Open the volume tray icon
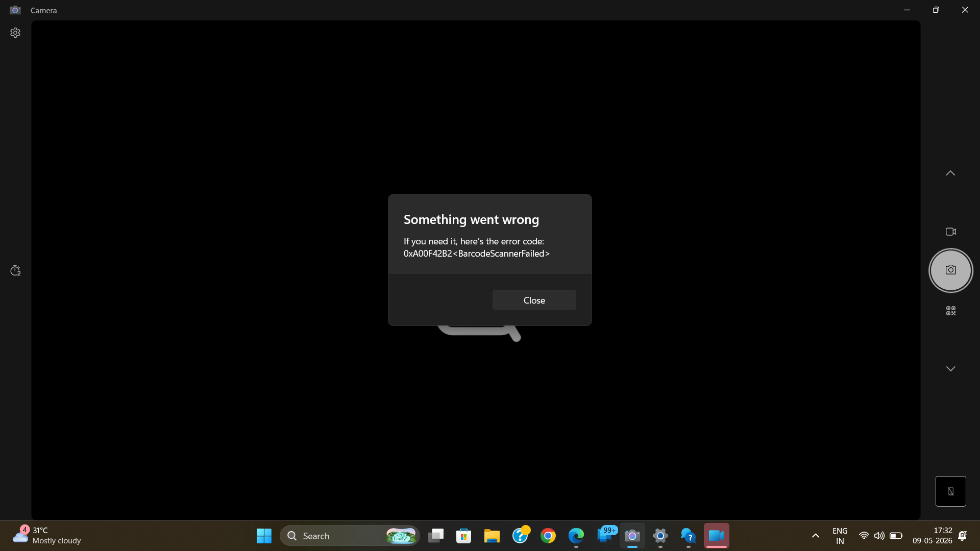 point(879,536)
